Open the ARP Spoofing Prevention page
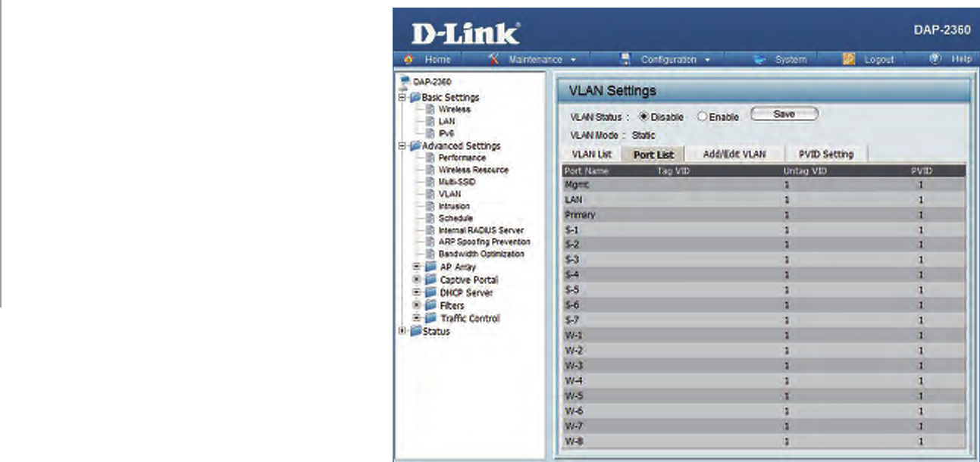 [484, 242]
